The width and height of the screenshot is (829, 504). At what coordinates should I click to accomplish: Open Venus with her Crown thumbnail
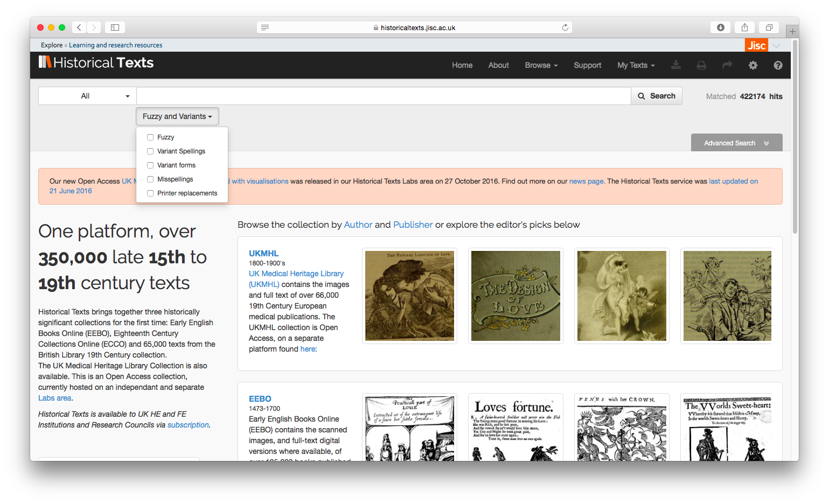622,427
